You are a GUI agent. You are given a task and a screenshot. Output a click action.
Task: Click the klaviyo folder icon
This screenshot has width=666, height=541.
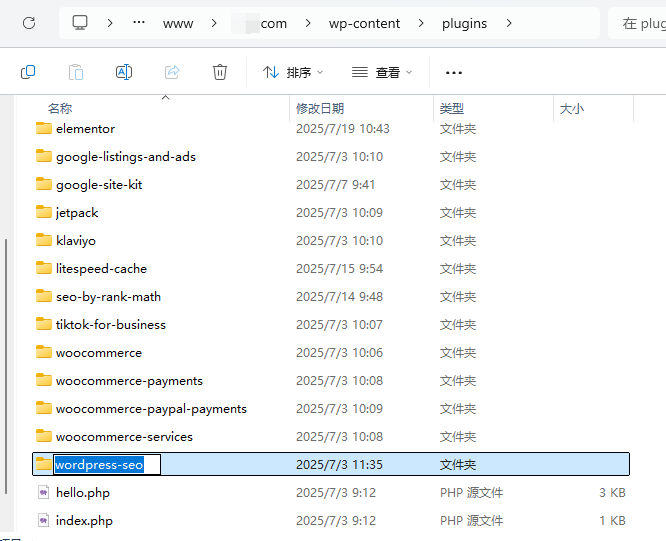click(x=44, y=240)
